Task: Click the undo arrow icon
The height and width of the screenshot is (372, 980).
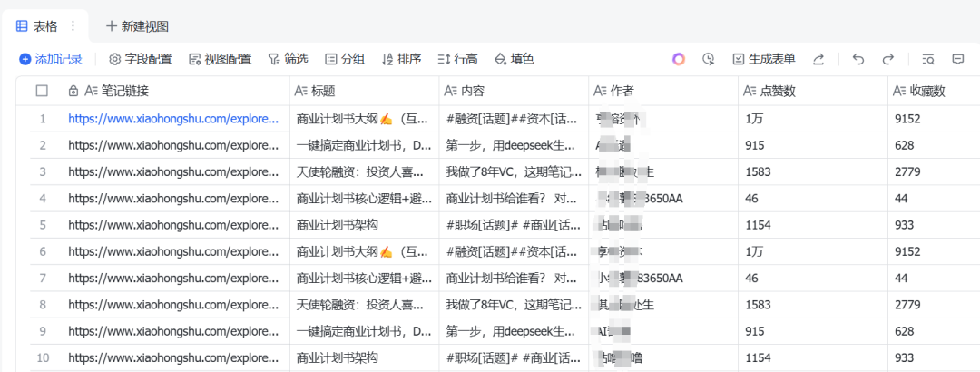Action: point(858,59)
